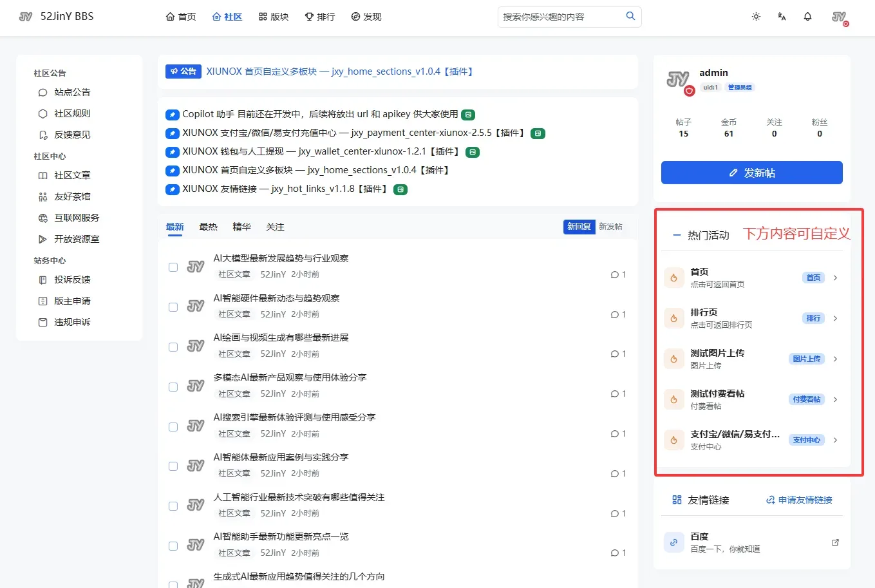Click the external-link icon on 百度 row
The height and width of the screenshot is (588, 875).
(835, 542)
